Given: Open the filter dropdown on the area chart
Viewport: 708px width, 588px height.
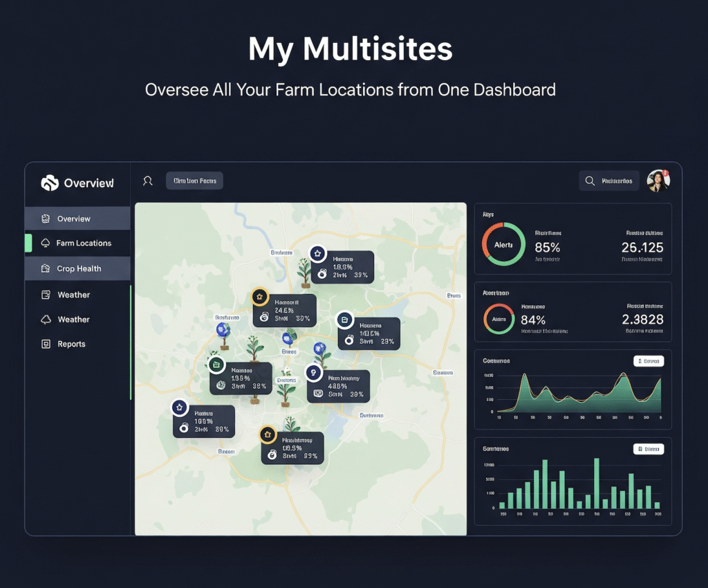Looking at the screenshot, I should [648, 361].
